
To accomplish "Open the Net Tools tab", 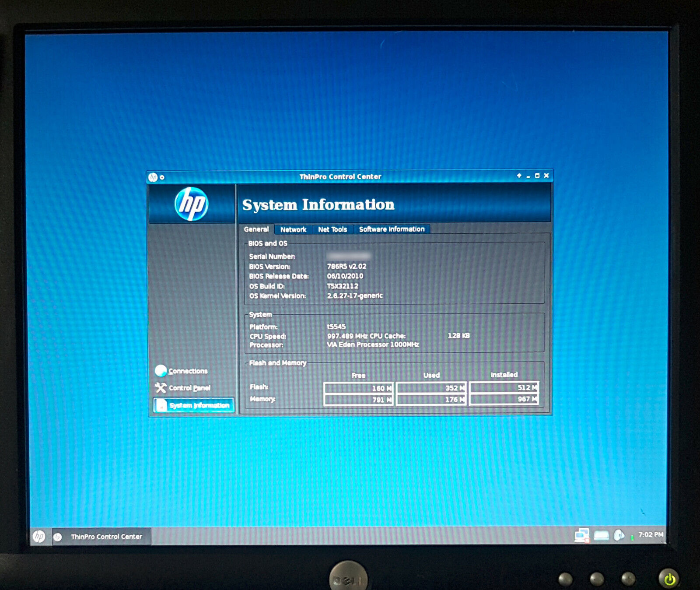I will (332, 229).
